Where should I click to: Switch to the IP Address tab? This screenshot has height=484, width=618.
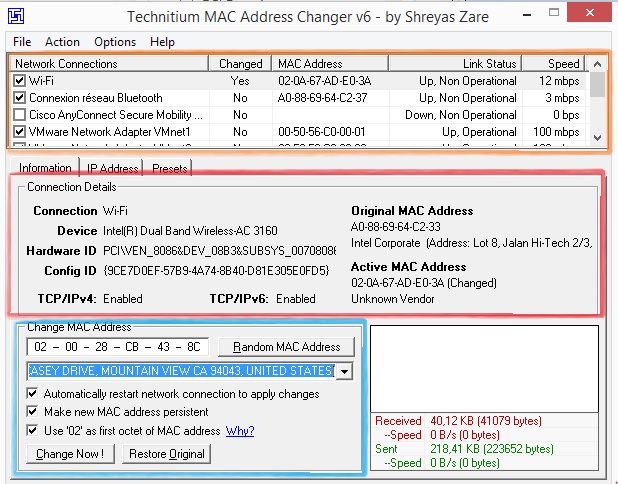pos(112,169)
